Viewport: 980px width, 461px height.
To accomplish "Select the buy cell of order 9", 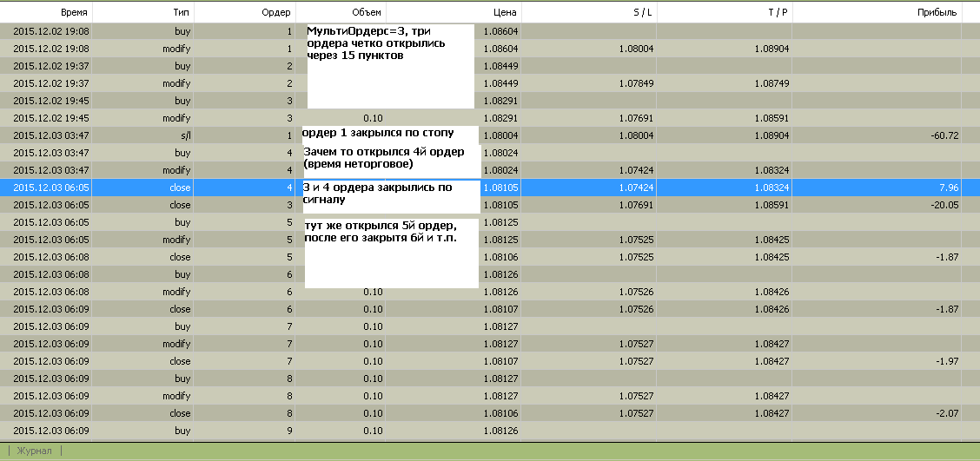I will [x=182, y=431].
